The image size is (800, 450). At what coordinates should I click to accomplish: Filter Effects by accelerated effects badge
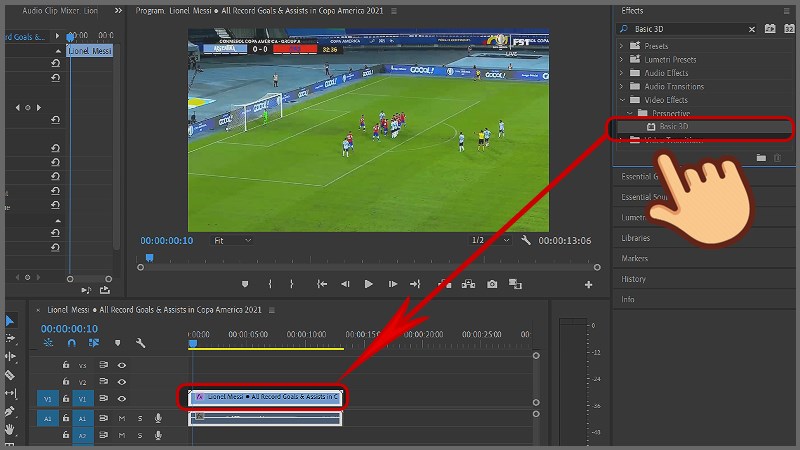point(770,29)
